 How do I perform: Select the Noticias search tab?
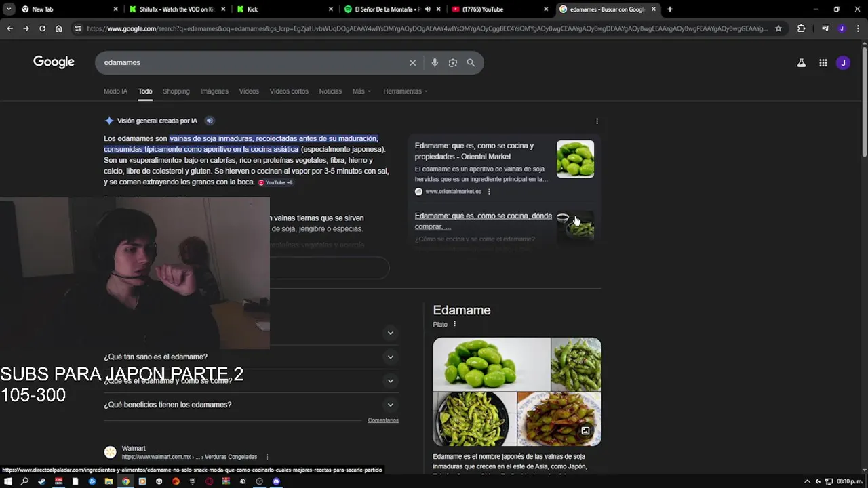click(x=330, y=91)
